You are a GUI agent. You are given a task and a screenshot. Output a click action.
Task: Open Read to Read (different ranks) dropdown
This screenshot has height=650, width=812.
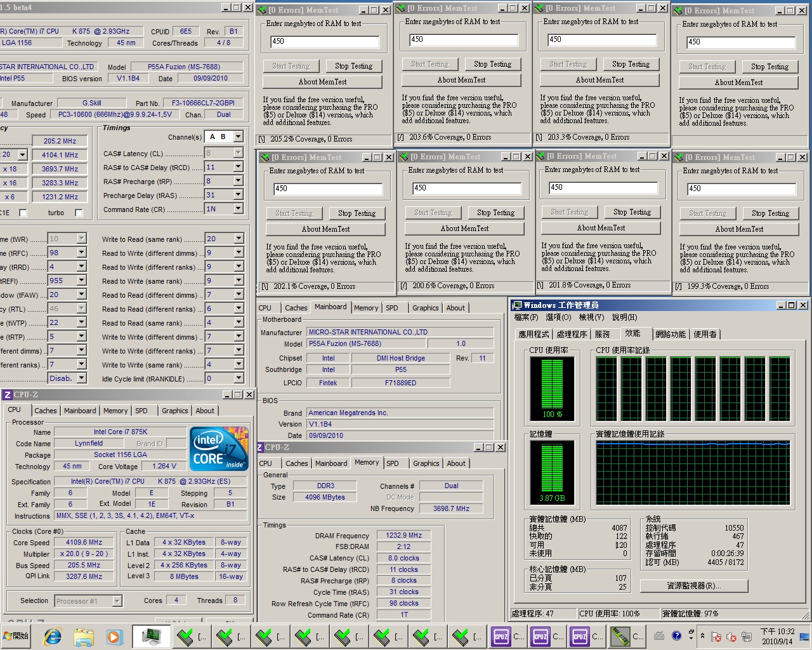click(239, 308)
